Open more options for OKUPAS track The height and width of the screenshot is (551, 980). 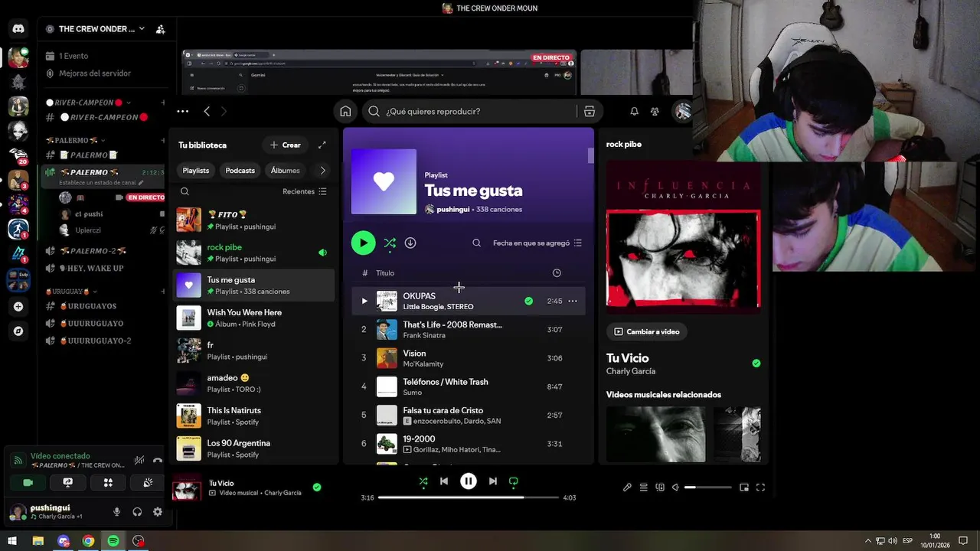[572, 301]
